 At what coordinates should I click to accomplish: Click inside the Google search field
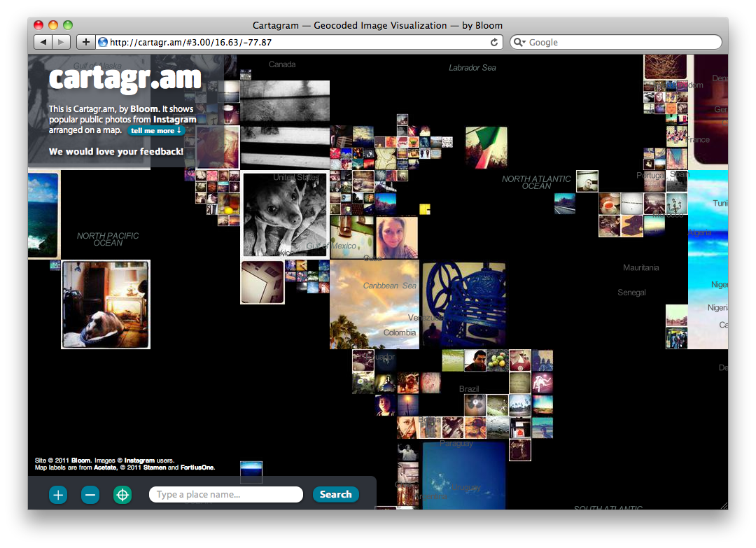coord(616,42)
